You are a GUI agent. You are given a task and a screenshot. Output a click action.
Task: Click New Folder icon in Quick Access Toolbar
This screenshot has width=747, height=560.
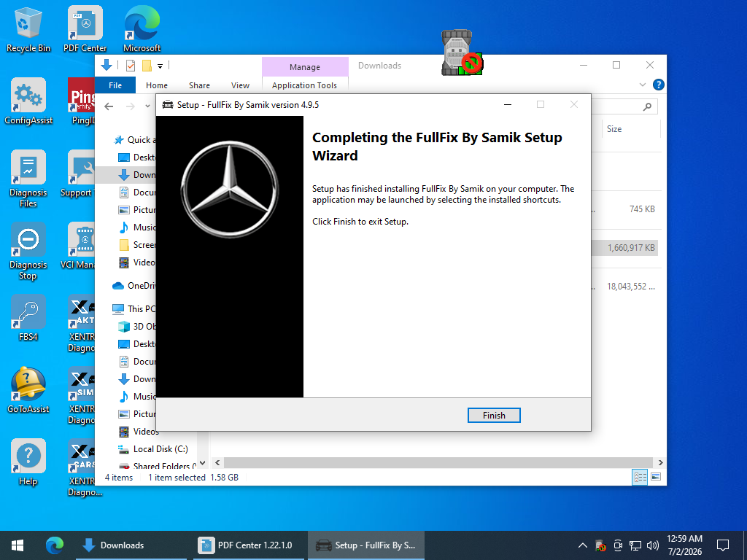pos(147,66)
